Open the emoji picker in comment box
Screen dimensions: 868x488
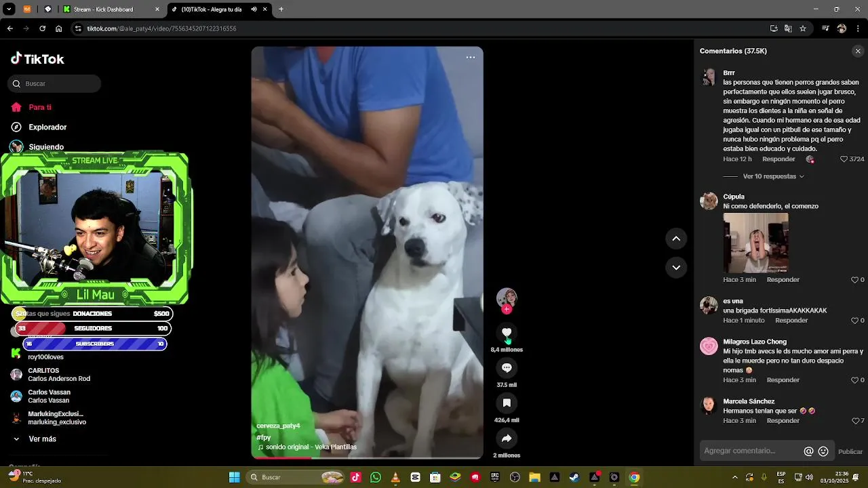click(823, 451)
